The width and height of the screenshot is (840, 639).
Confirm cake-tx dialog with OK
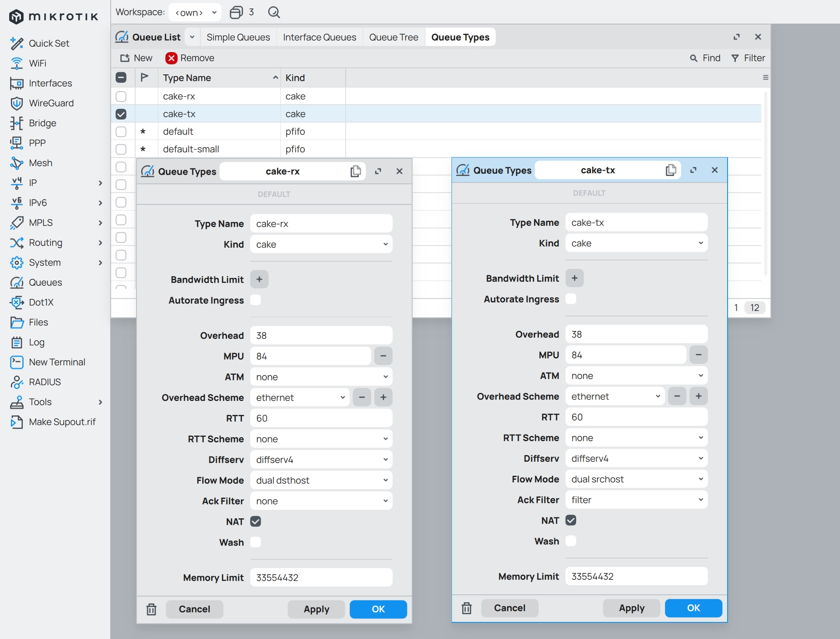click(693, 608)
